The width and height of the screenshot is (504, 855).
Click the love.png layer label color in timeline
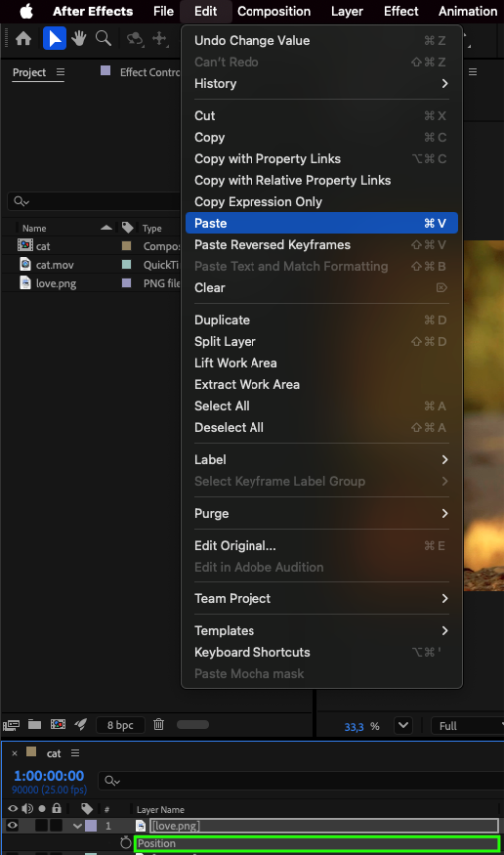click(91, 826)
